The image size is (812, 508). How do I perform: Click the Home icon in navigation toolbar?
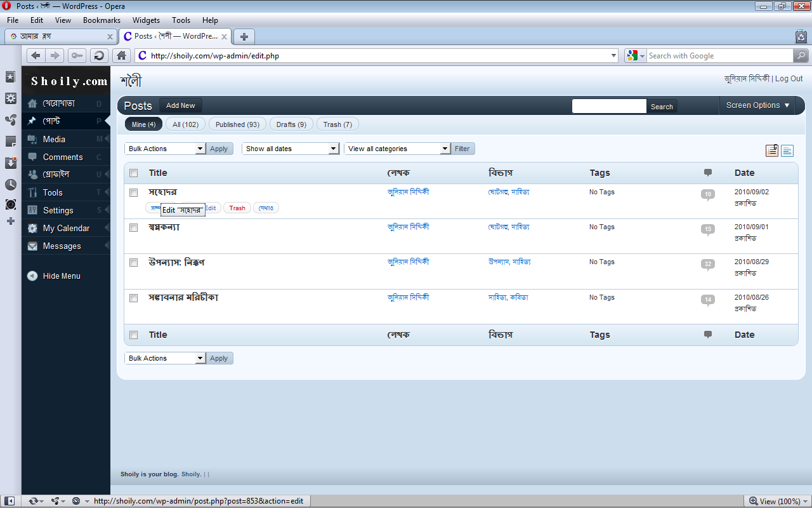(x=122, y=56)
